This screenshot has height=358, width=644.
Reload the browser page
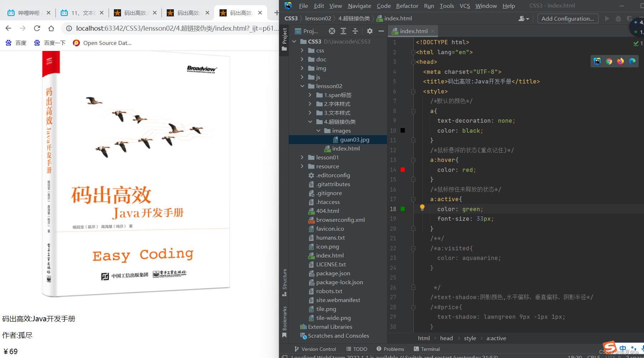tap(37, 28)
